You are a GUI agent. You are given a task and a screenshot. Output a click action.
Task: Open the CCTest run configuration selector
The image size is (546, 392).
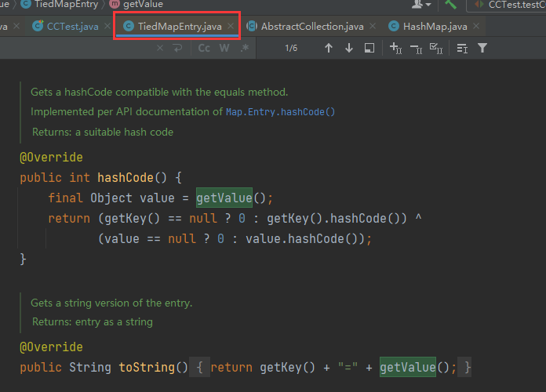507,5
